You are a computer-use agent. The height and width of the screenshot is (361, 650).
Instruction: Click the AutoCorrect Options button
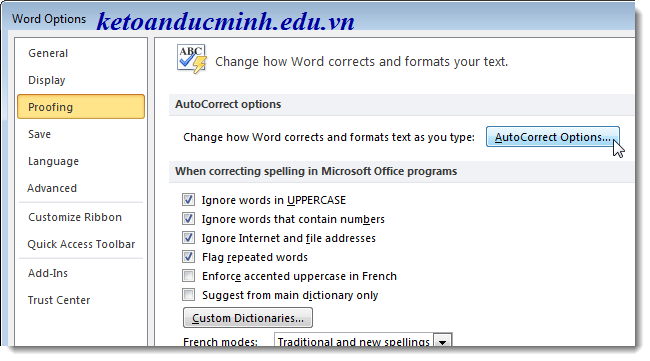coord(553,137)
